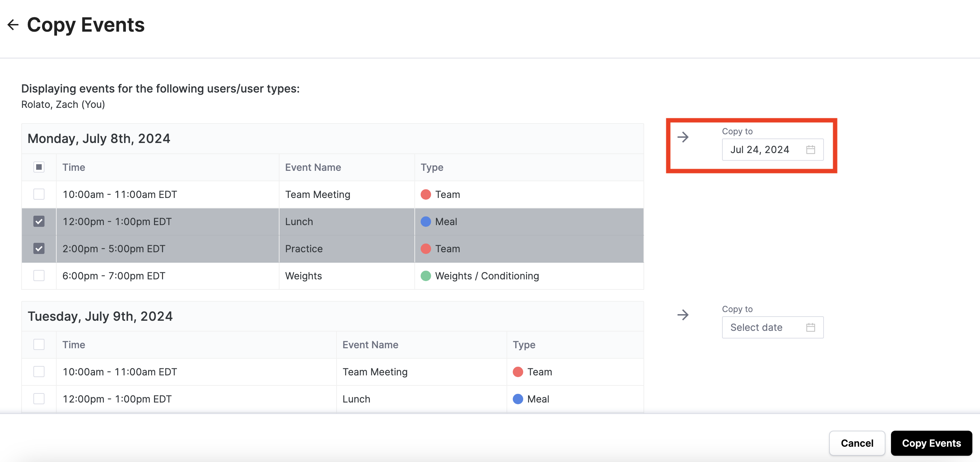The height and width of the screenshot is (462, 980).
Task: Check the 6:00pm Weights checkbox
Action: click(x=39, y=276)
